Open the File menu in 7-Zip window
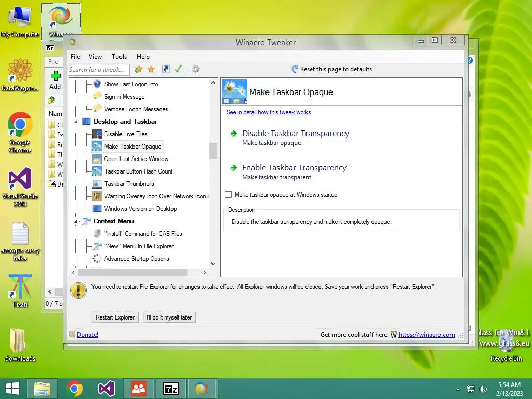Viewport: 532px width, 399px height. pyautogui.click(x=53, y=62)
